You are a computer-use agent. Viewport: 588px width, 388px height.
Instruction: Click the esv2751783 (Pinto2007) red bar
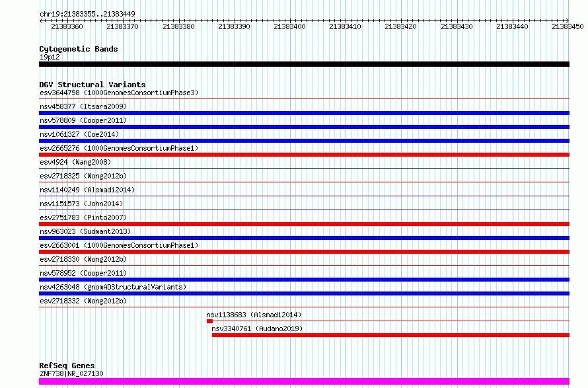(x=304, y=224)
